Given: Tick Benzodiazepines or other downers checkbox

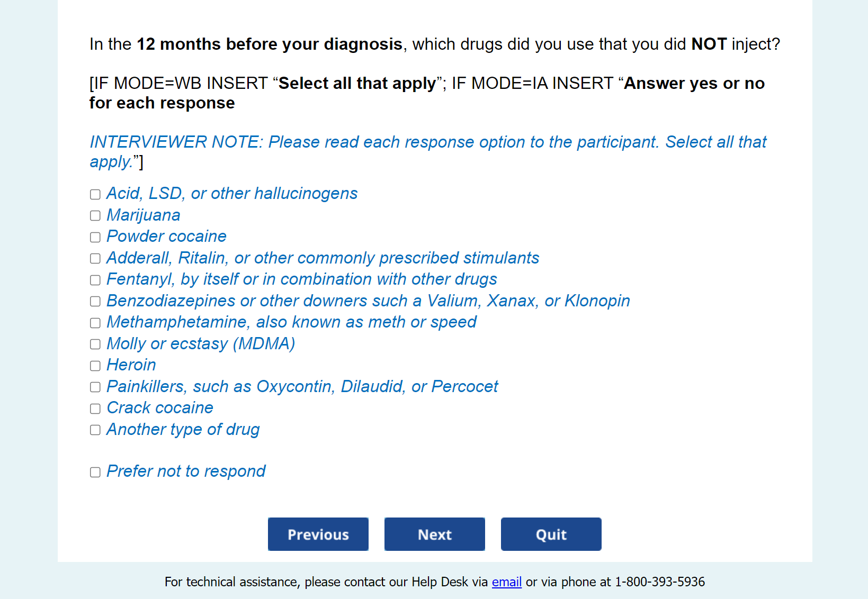Looking at the screenshot, I should pos(95,302).
